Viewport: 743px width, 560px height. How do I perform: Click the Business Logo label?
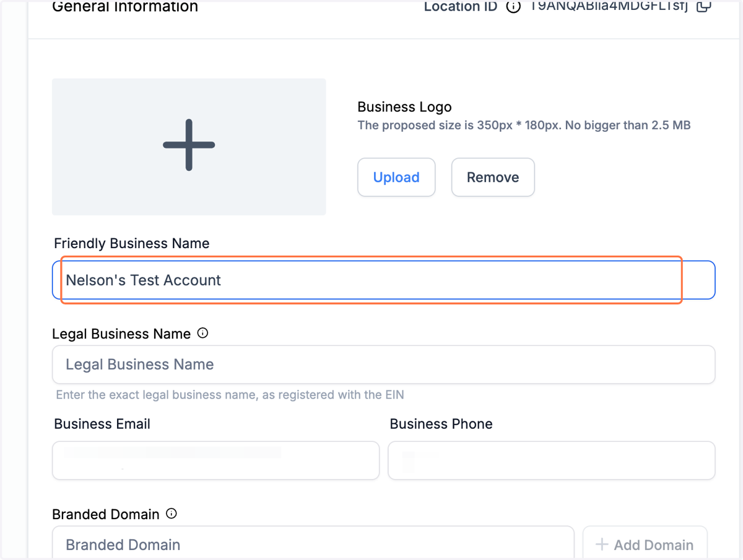(405, 107)
